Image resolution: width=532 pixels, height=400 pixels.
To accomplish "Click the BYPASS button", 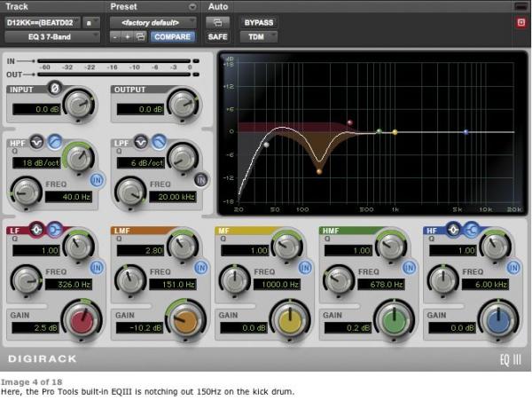I will [x=259, y=21].
